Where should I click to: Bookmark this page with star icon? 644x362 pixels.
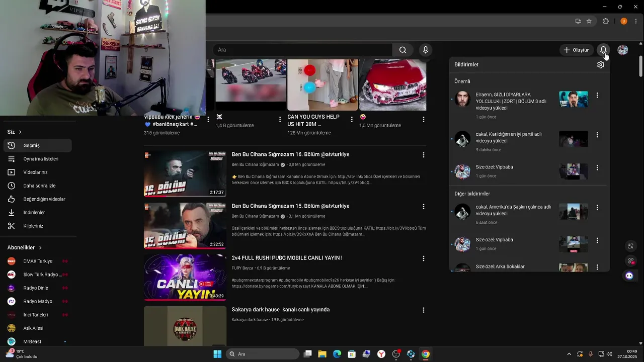pyautogui.click(x=589, y=21)
